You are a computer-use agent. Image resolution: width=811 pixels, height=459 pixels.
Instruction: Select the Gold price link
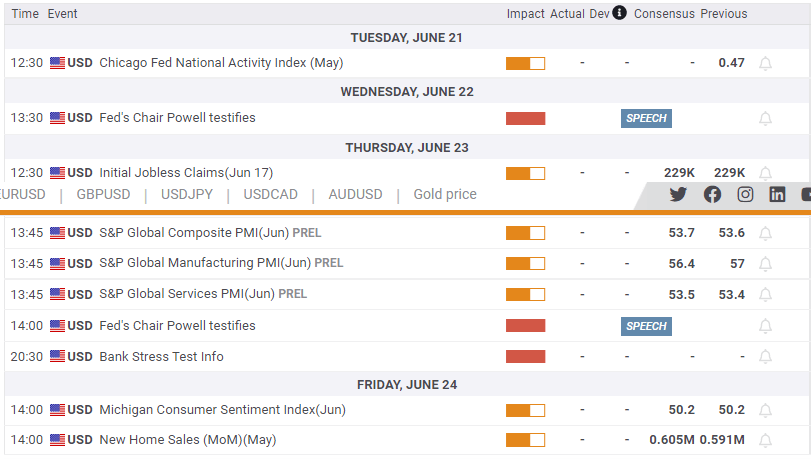tap(445, 194)
